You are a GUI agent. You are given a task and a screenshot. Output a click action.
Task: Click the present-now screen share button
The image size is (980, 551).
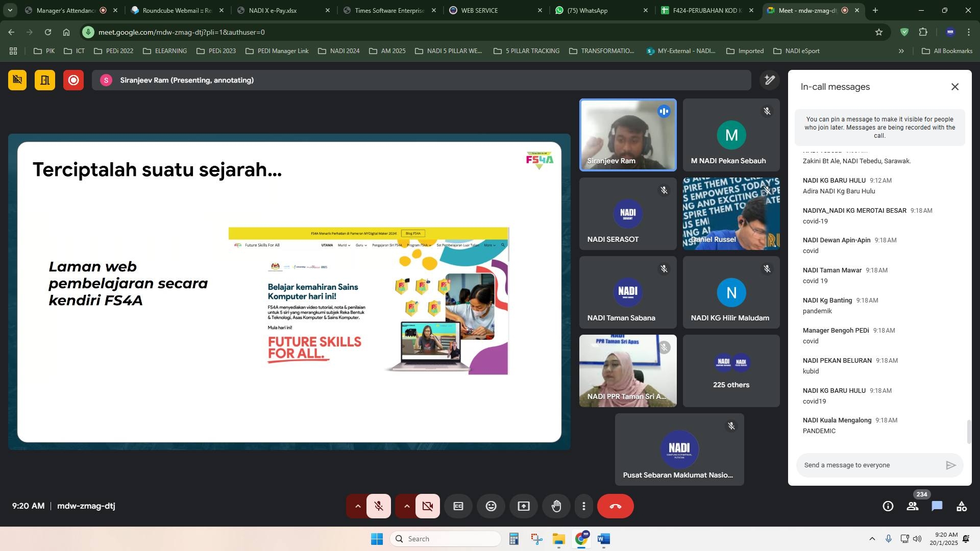tap(524, 506)
